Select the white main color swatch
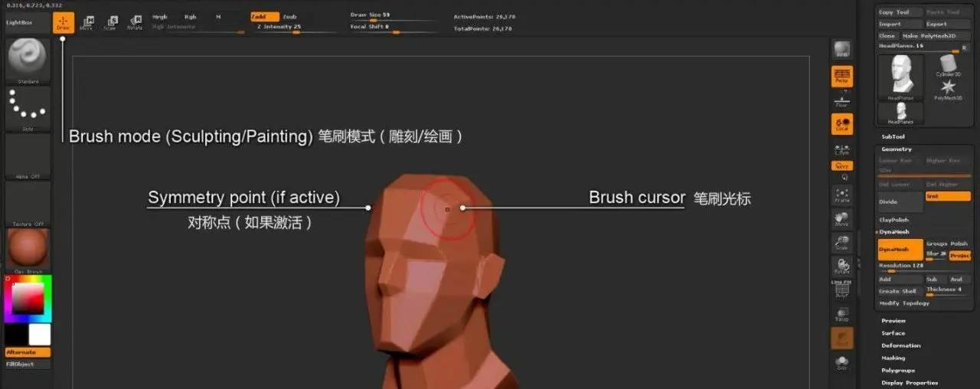This screenshot has height=389, width=980. 39,335
